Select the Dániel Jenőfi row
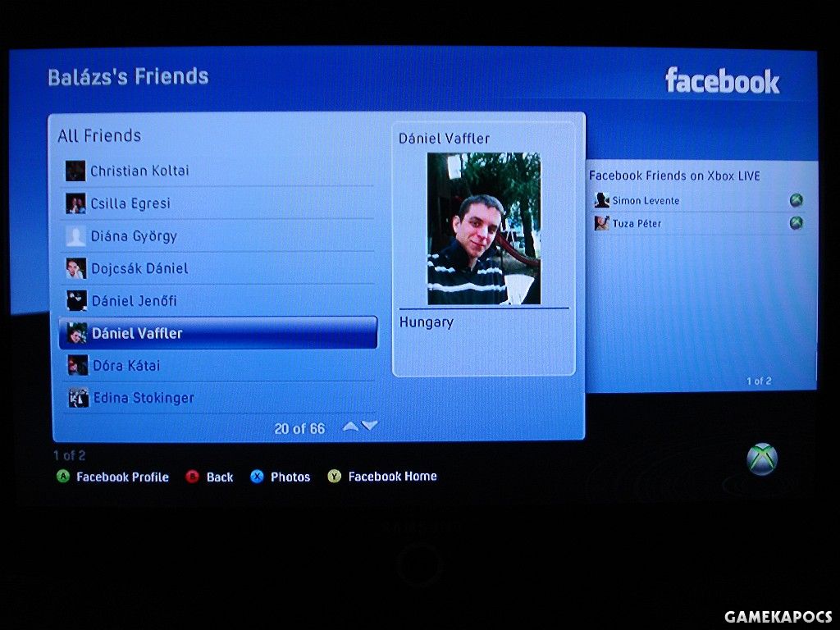 [217, 300]
